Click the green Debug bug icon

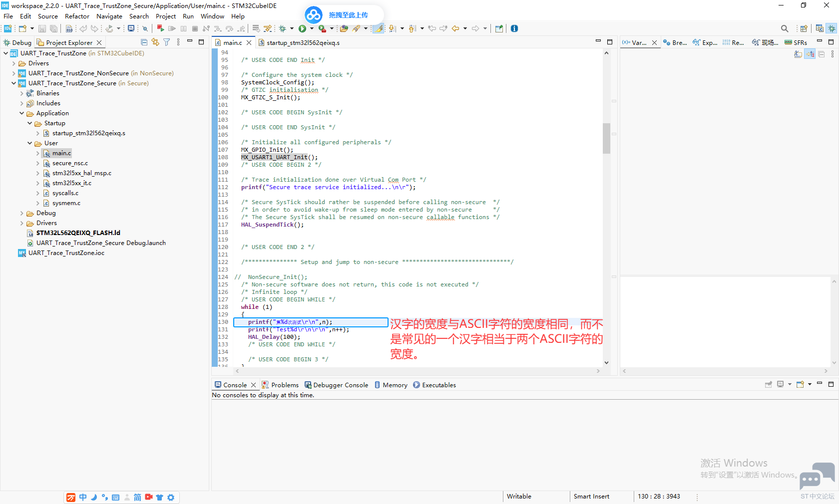[x=283, y=28]
